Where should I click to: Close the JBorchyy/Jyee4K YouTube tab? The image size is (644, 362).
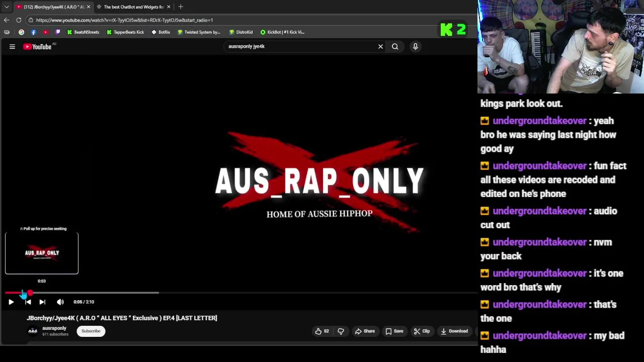(x=88, y=7)
